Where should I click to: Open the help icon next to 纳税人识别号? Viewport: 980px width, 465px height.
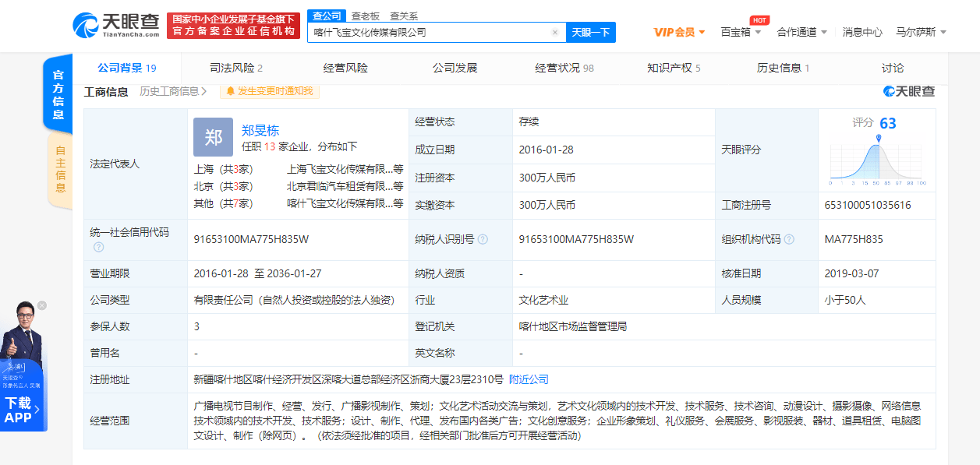(x=483, y=239)
